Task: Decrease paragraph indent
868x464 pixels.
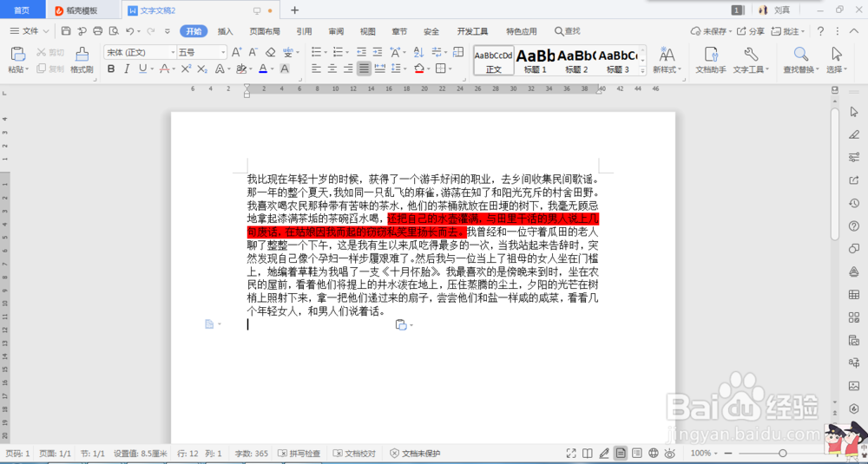Action: point(361,52)
